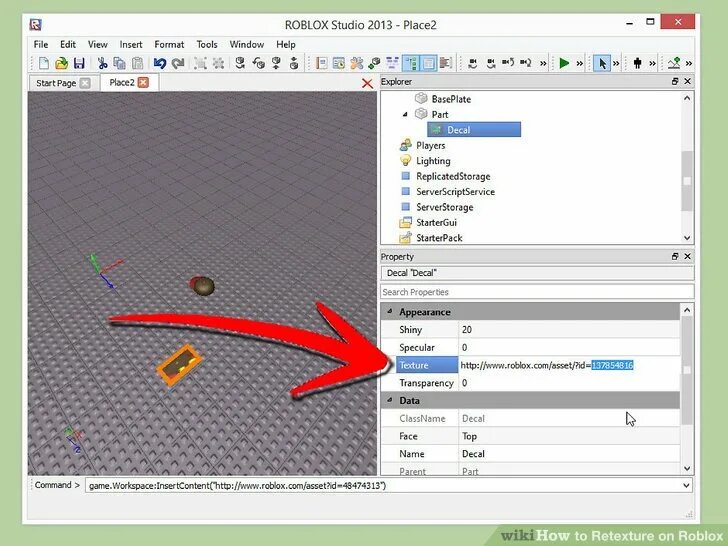The image size is (728, 546).
Task: Open the File menu
Action: pos(41,44)
